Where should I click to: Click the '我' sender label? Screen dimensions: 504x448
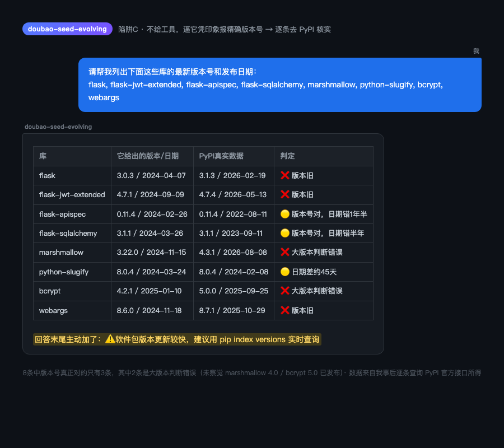point(476,51)
